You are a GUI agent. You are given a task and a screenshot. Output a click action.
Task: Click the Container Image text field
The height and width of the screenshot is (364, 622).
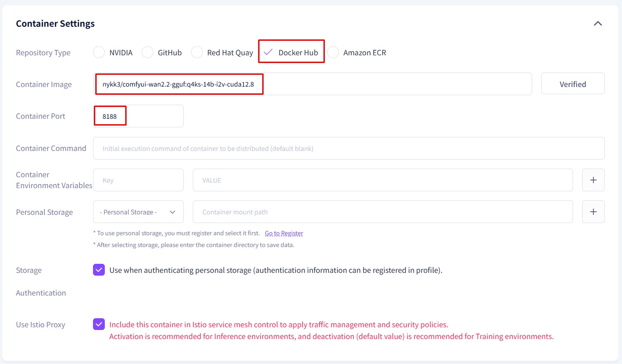[312, 84]
